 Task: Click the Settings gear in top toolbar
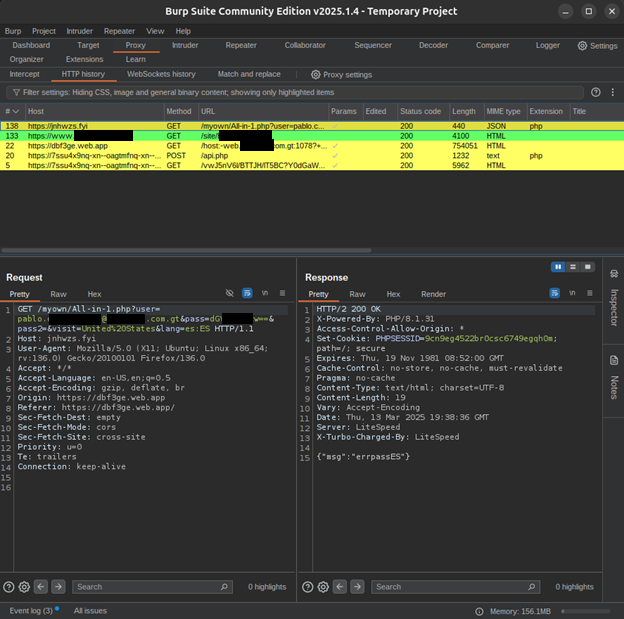[583, 46]
